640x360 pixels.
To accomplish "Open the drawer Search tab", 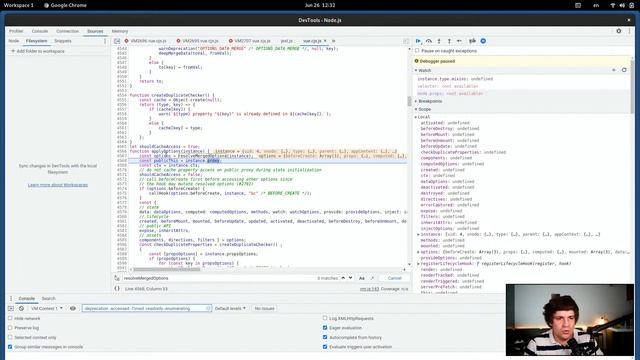I will tap(48, 298).
